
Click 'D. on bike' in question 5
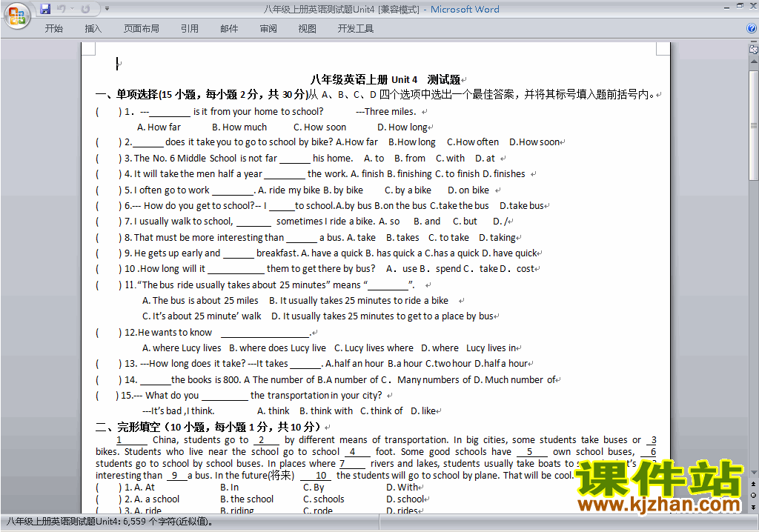click(x=468, y=190)
